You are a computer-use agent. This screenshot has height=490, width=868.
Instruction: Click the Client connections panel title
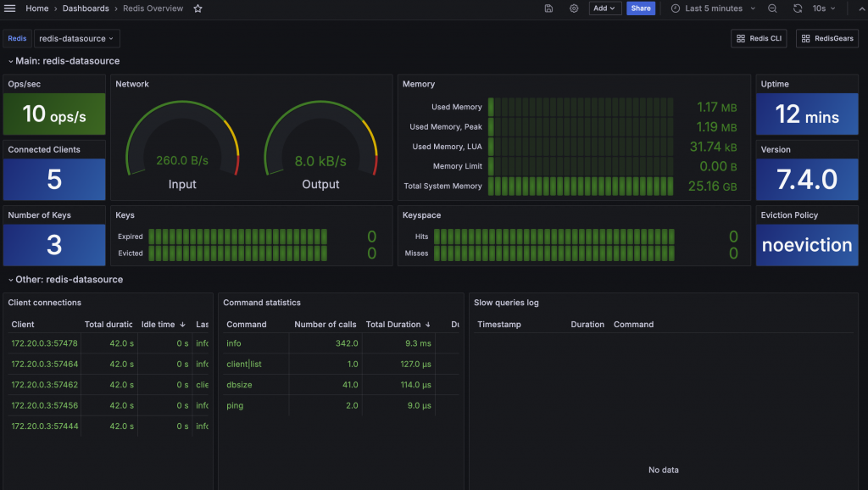[x=44, y=303]
